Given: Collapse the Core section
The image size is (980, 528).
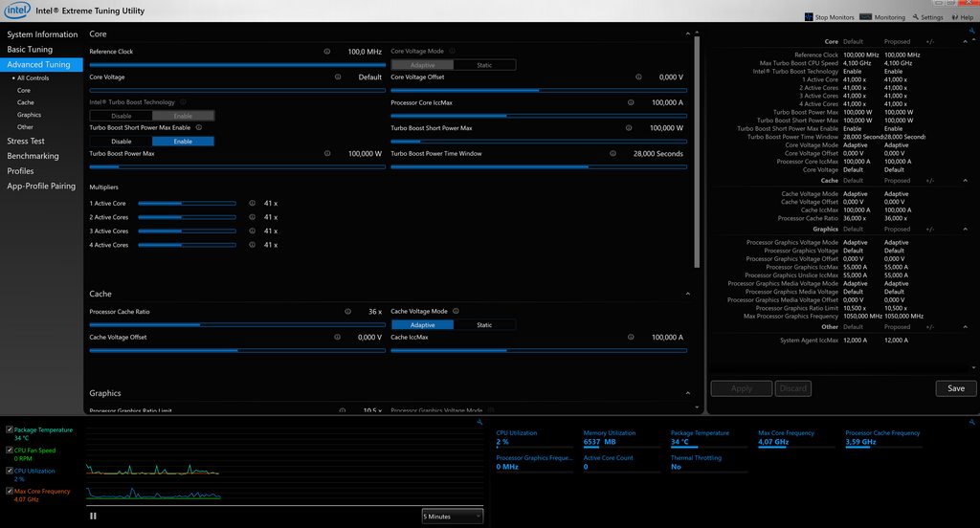Looking at the screenshot, I should click(687, 33).
